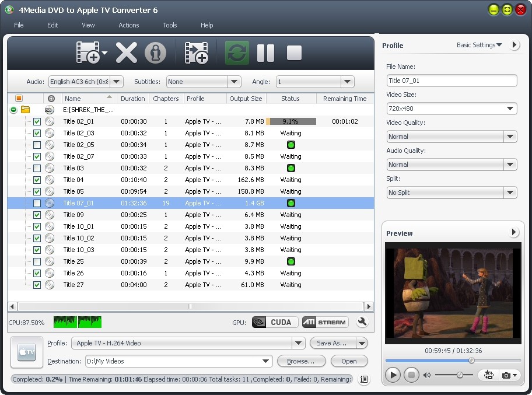Click the DVD icon beside E:[SHREK_THE_...

point(49,110)
